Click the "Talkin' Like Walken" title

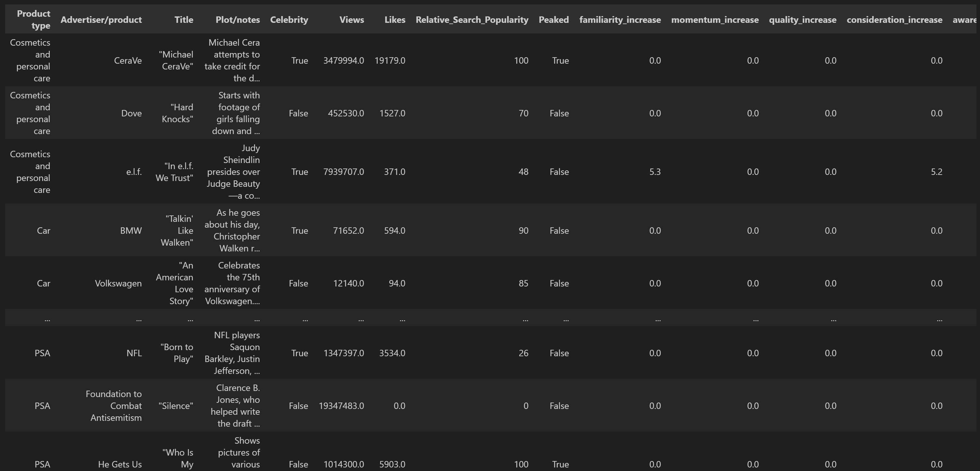177,231
